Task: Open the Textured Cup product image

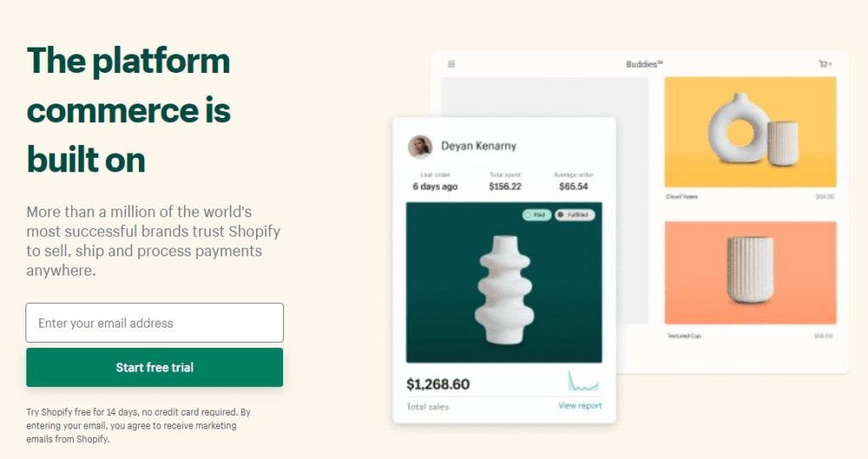Action: (750, 273)
